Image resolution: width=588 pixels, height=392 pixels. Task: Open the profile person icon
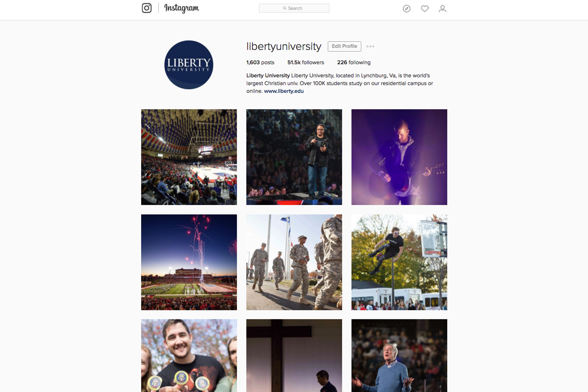[443, 9]
